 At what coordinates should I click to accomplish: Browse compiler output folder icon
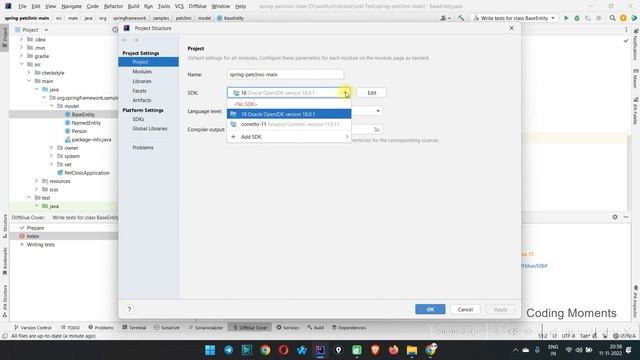tap(377, 129)
